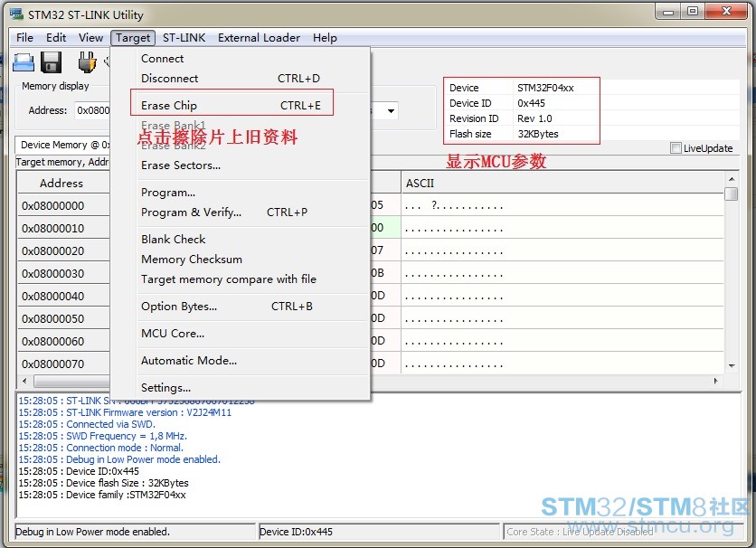The width and height of the screenshot is (756, 548).
Task: Click address row 0x08000060
Action: pos(63,342)
